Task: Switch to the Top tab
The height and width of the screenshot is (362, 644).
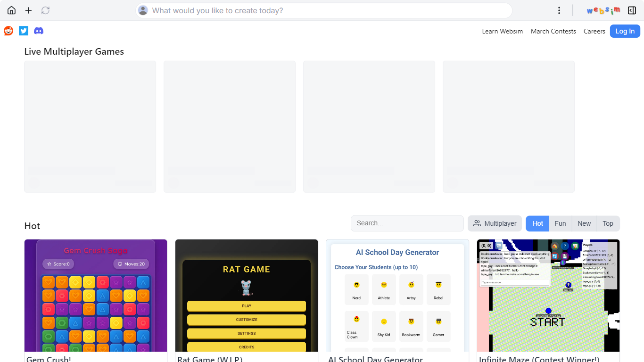Action: [608, 223]
